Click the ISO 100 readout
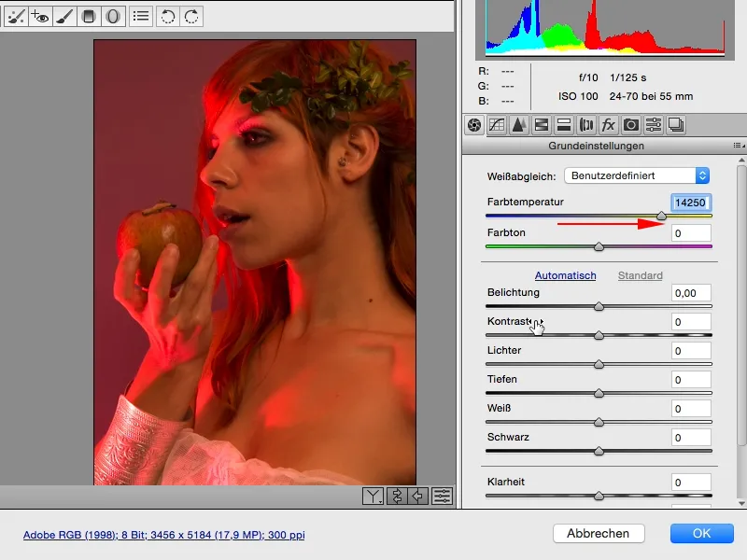Screen dimensions: 747x560 (x=578, y=96)
